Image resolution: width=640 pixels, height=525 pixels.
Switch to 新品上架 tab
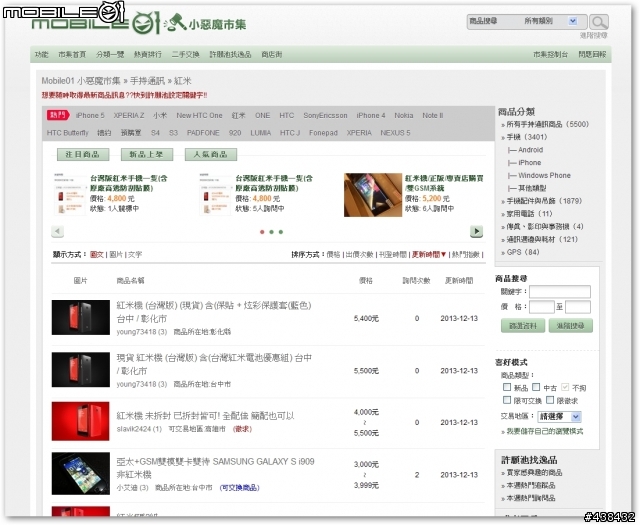pyautogui.click(x=147, y=154)
